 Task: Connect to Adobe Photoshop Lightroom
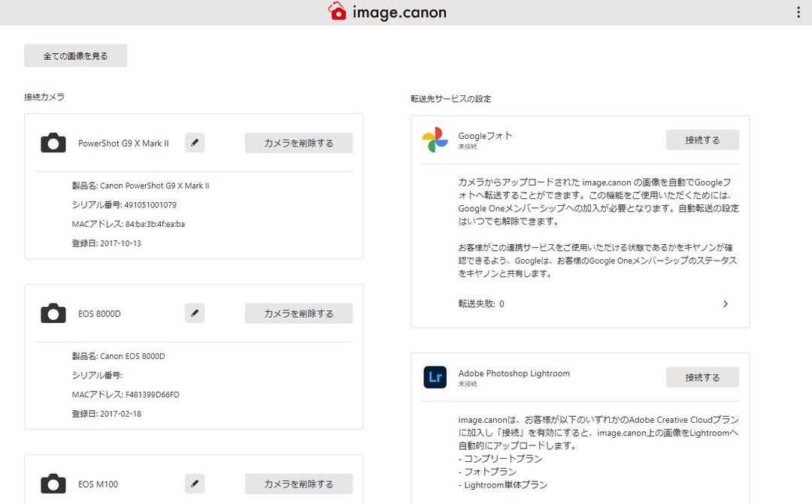click(702, 377)
